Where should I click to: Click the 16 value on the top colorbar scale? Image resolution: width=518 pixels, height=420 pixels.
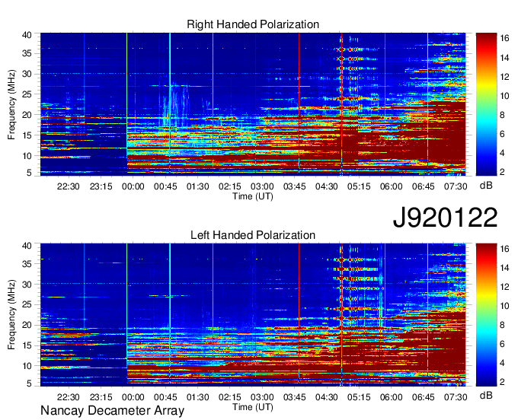pyautogui.click(x=504, y=38)
